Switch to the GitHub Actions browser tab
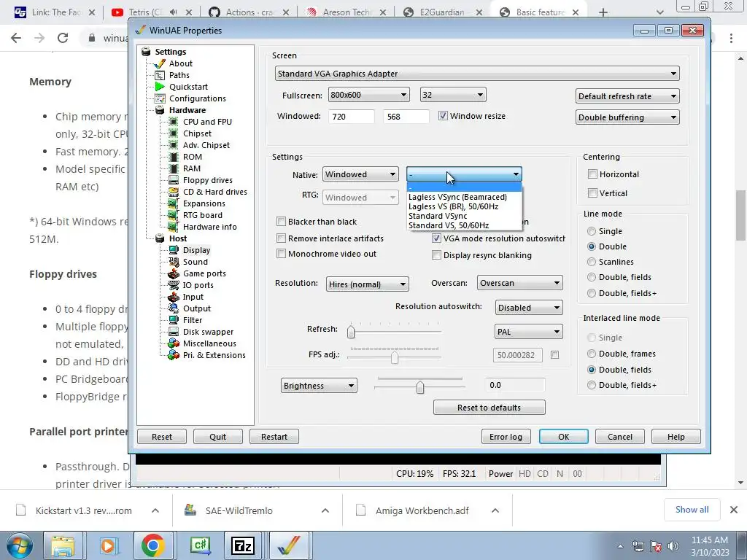The image size is (747, 560). (x=248, y=12)
